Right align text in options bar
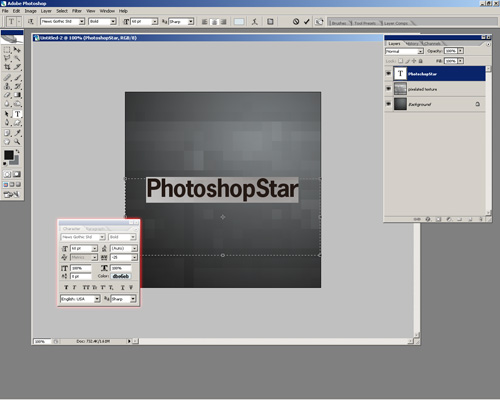This screenshot has height=400, width=500. click(x=224, y=22)
